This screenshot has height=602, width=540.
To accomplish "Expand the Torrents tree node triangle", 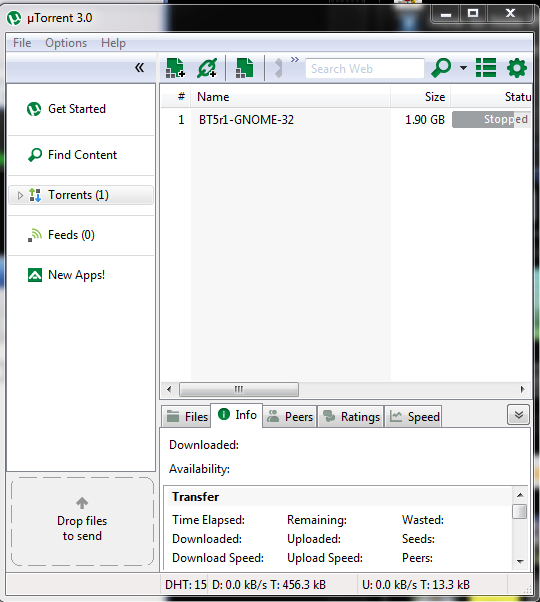I will (20, 195).
